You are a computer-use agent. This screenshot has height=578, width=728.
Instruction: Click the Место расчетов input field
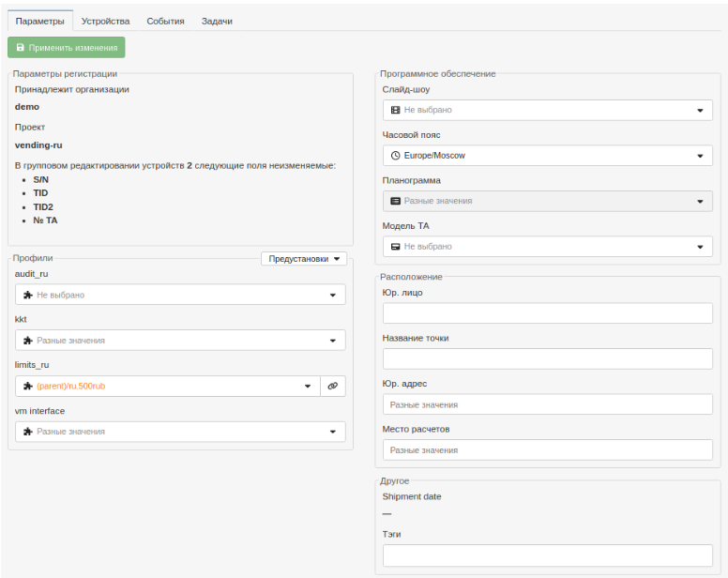(547, 449)
